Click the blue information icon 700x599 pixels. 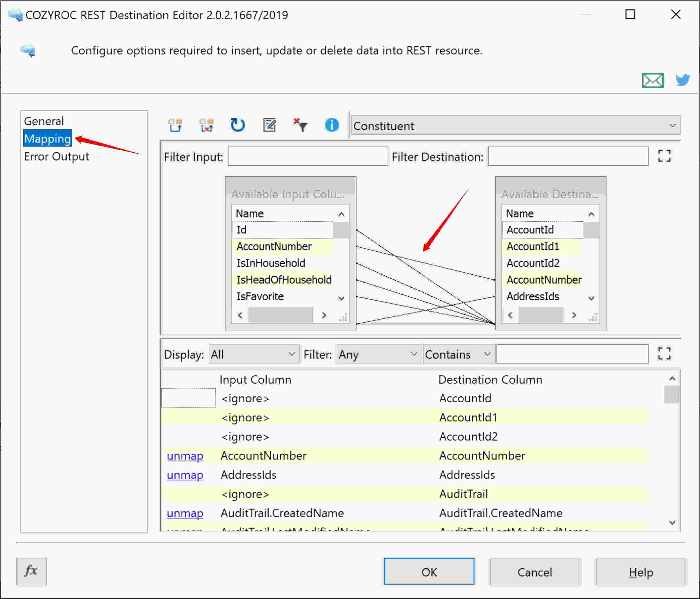point(332,125)
